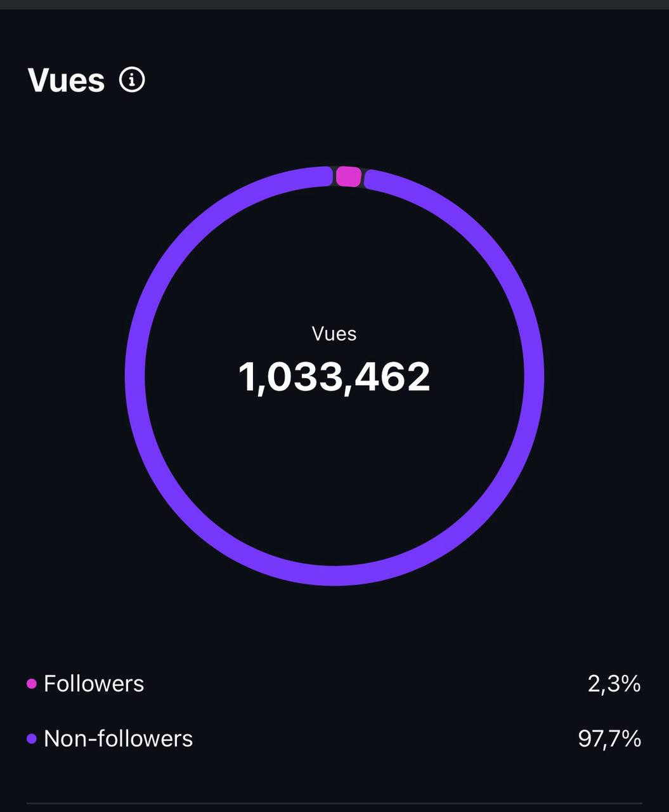This screenshot has width=669, height=812.
Task: Select the pink Followers segment on the ring
Action: coord(348,176)
